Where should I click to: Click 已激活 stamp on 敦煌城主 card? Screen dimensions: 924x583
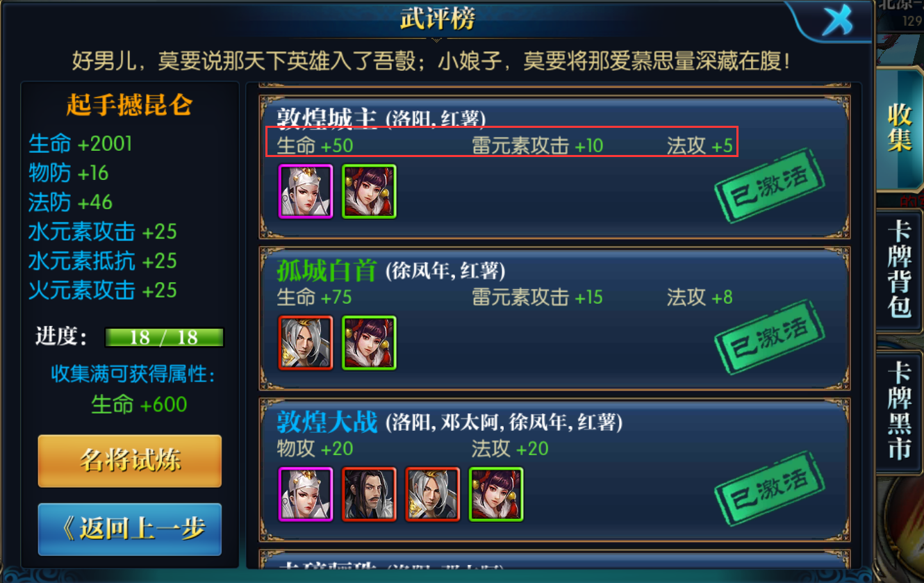click(770, 186)
